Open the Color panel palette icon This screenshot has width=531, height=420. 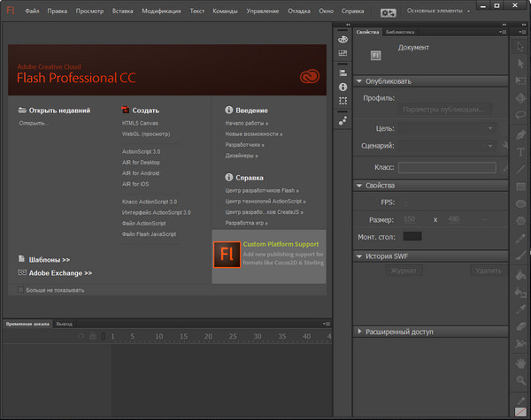tap(342, 39)
